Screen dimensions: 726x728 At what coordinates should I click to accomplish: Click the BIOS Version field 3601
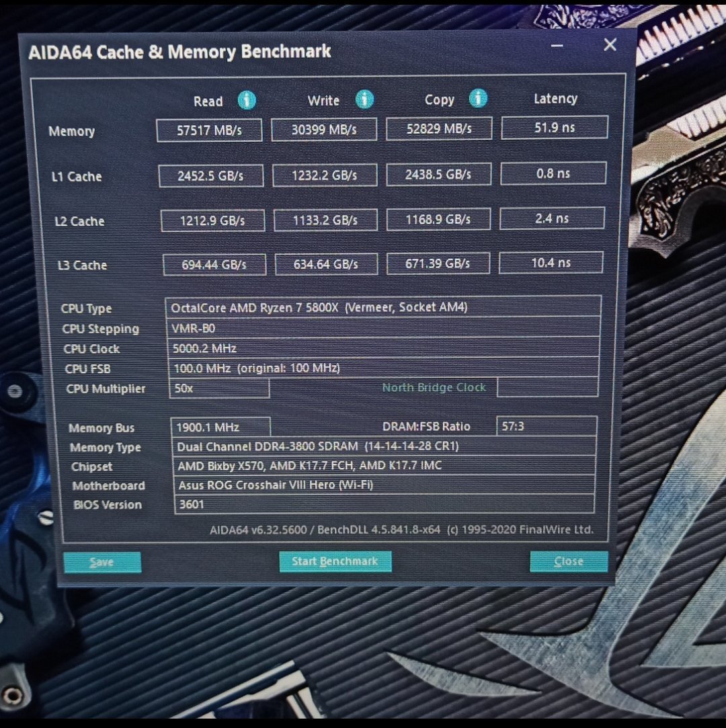[x=385, y=504]
